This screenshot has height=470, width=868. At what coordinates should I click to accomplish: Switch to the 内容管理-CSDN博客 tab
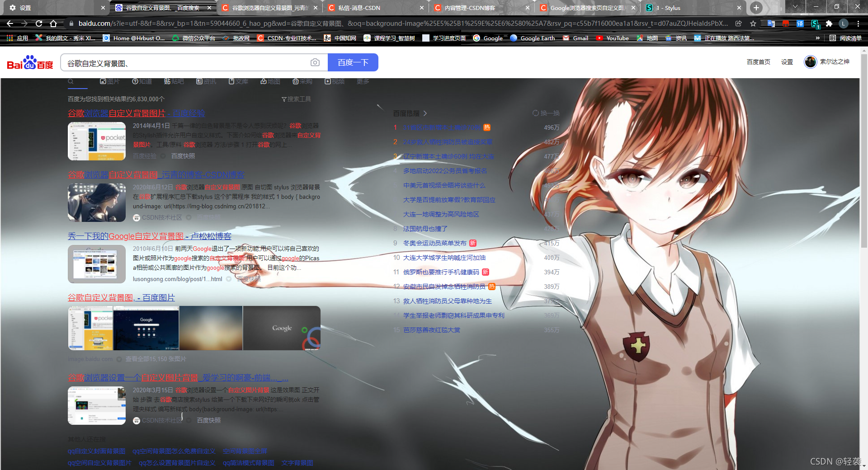[482, 8]
